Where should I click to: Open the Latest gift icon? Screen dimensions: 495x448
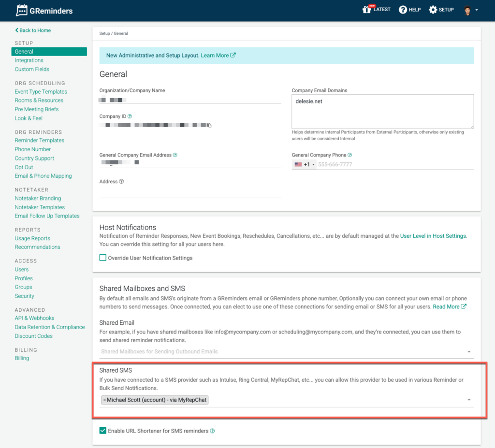(366, 10)
